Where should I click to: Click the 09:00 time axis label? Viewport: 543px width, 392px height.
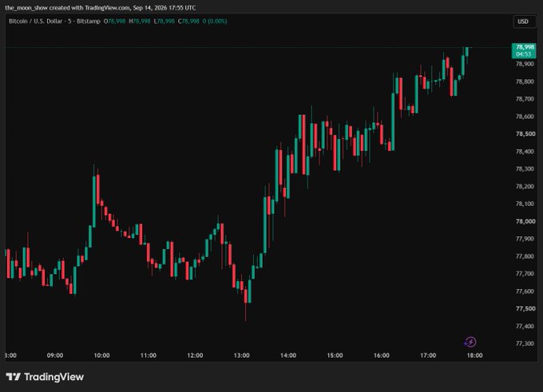pos(55,355)
